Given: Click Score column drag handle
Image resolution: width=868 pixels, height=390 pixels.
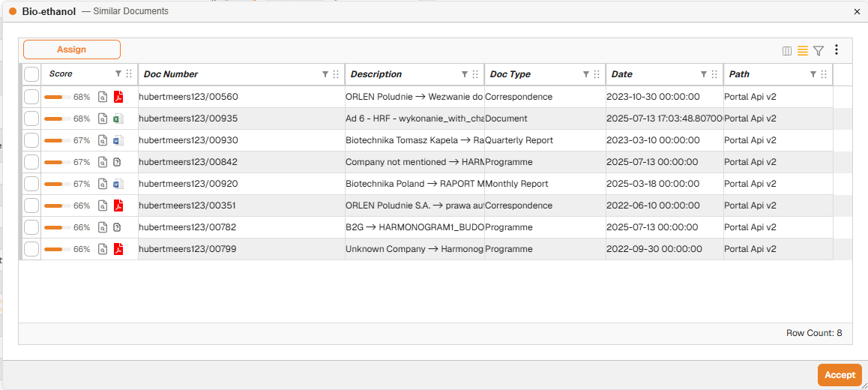Looking at the screenshot, I should click(129, 74).
